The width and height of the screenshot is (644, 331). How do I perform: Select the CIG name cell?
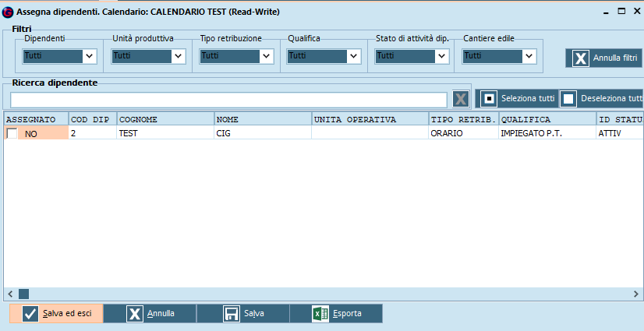(263, 133)
